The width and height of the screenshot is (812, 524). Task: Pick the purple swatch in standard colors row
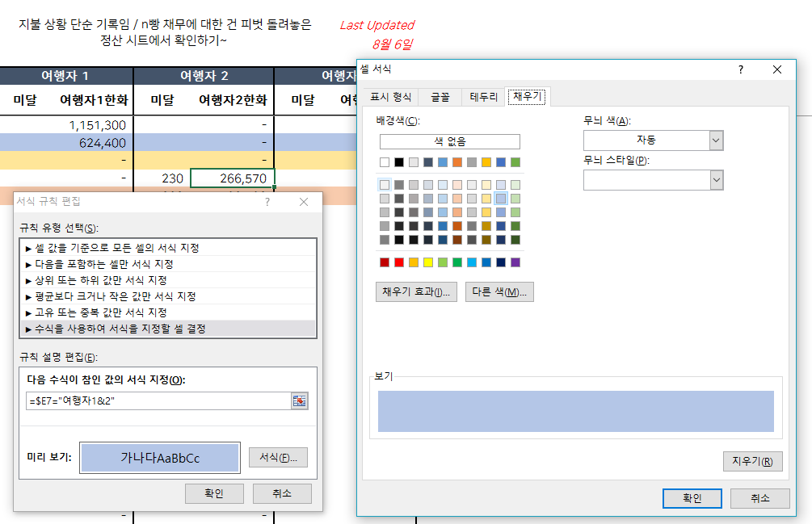point(515,262)
